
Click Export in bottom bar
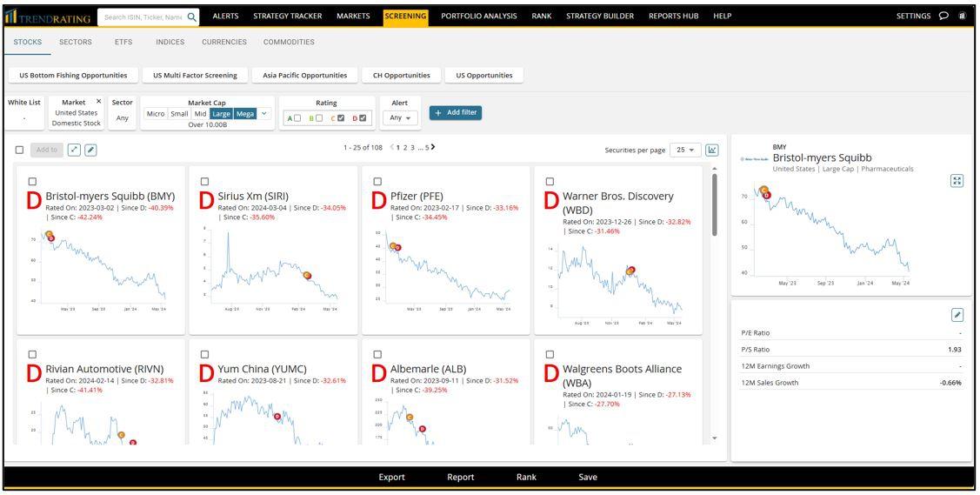point(392,477)
